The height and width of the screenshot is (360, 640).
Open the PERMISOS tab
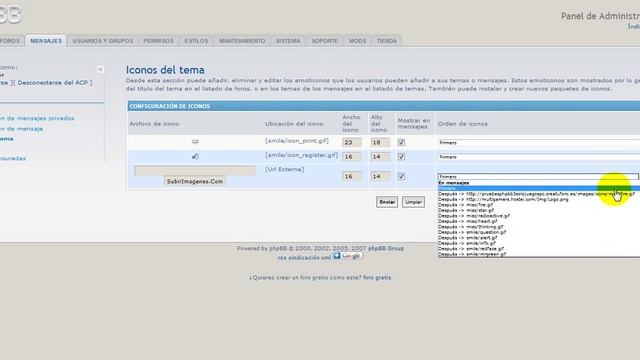click(x=158, y=41)
